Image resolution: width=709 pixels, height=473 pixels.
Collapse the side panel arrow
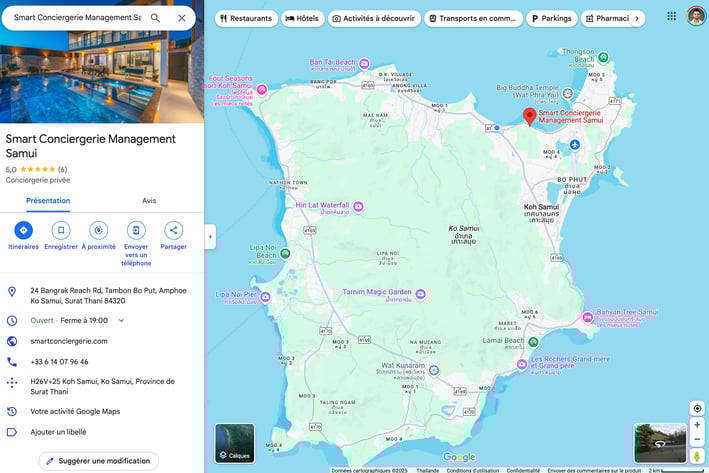(210, 236)
